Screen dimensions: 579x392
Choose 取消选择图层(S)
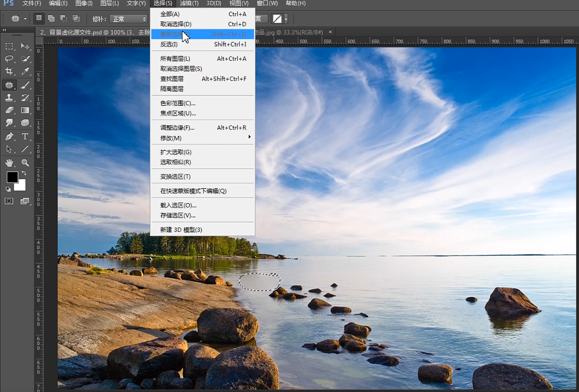pos(203,69)
